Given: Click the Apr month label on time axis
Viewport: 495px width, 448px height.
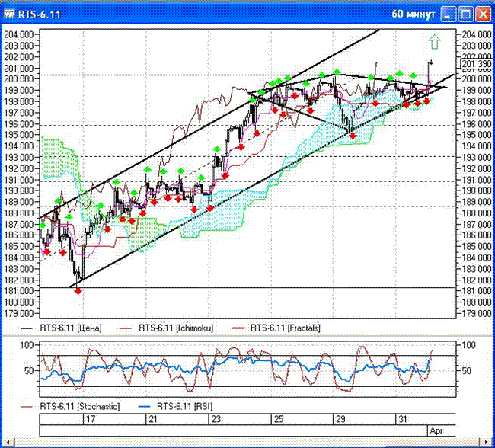Looking at the screenshot, I should click(436, 430).
